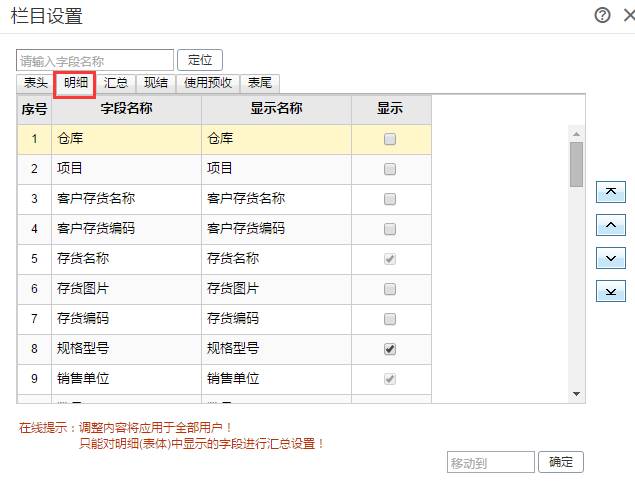The height and width of the screenshot is (483, 635).
Task: Move selected row to top
Action: 610,192
